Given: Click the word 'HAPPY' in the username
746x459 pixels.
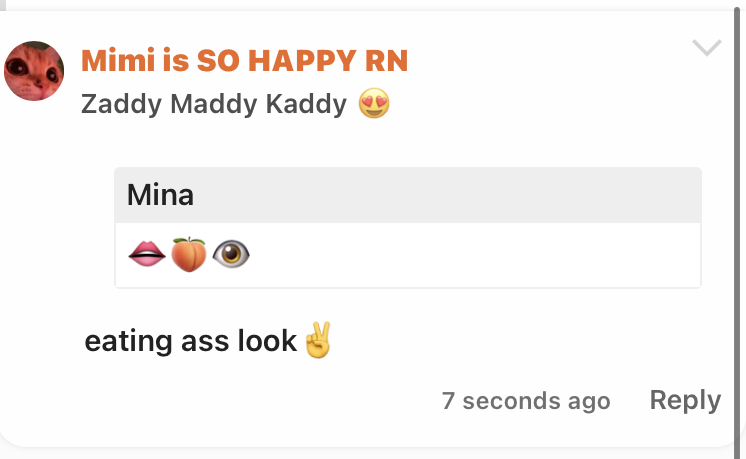Looking at the screenshot, I should 302,61.
